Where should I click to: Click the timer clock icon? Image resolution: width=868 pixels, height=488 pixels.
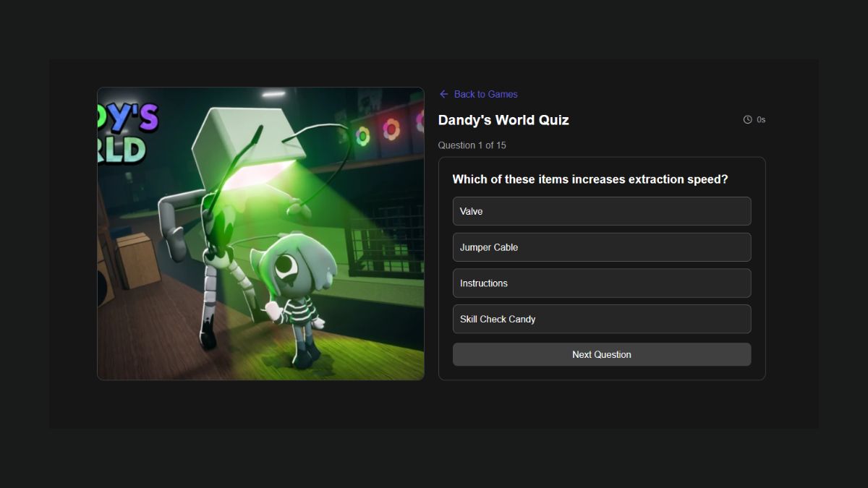(746, 119)
